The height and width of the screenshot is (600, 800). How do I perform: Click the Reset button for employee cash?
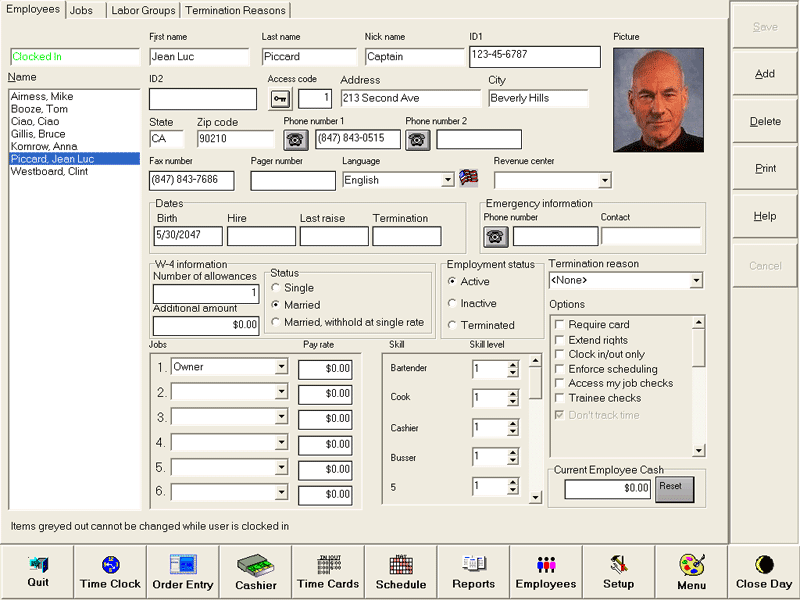[674, 488]
